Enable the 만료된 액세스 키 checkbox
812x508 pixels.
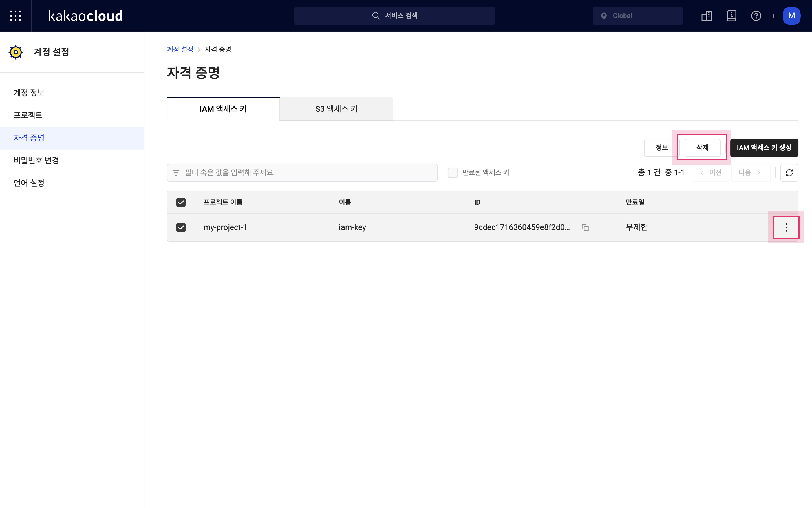coord(453,173)
